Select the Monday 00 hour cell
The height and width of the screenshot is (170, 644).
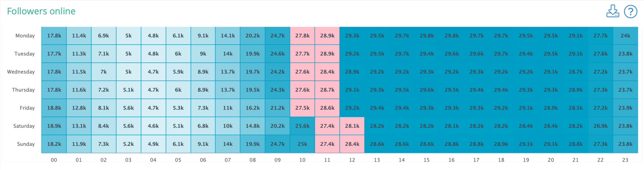coord(54,36)
